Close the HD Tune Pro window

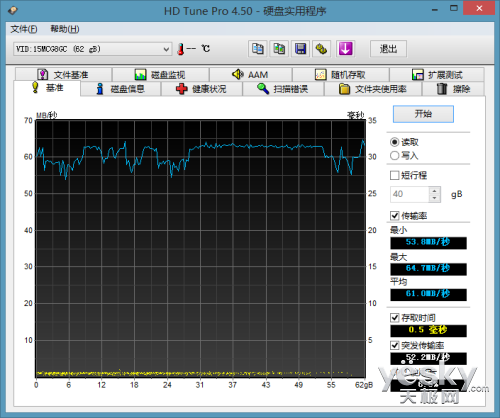[479, 9]
